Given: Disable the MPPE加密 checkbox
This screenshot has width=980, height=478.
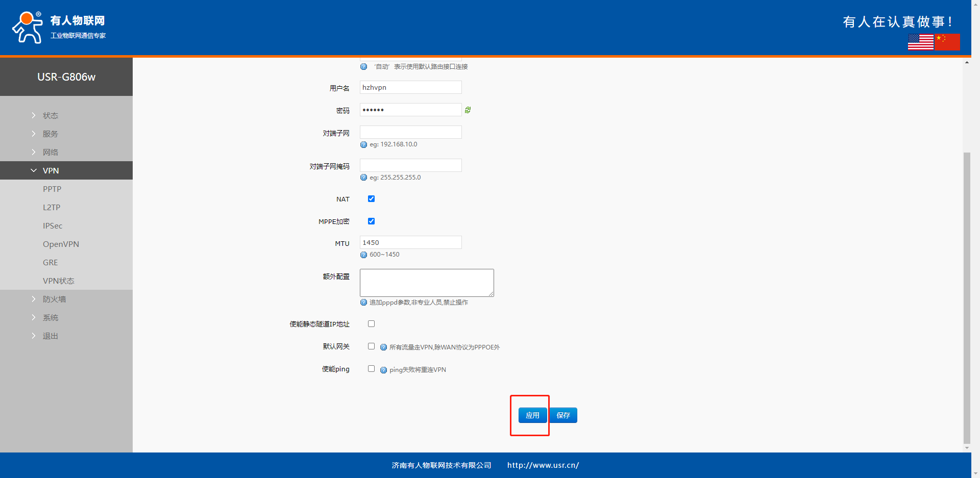Looking at the screenshot, I should (371, 221).
